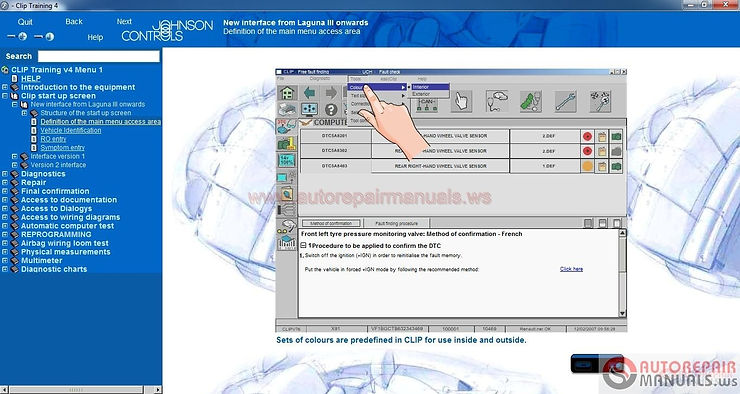Click the Quit button
740x394 pixels.
coord(25,22)
